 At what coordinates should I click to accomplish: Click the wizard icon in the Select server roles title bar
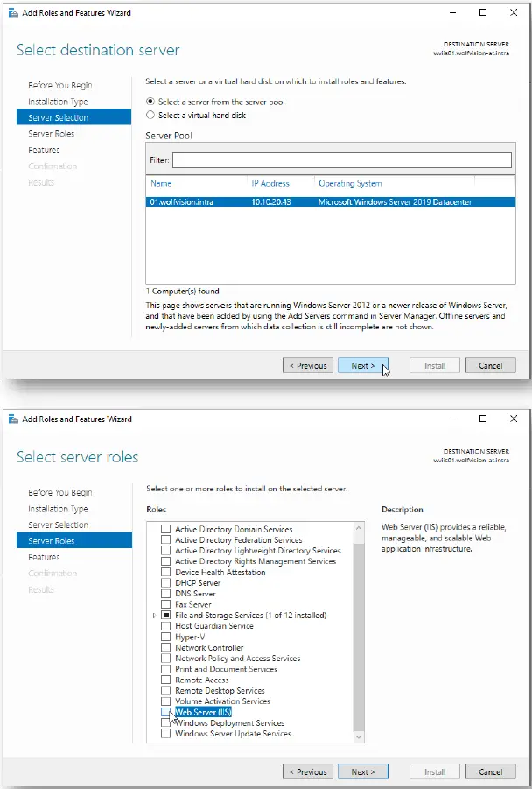[x=12, y=419]
